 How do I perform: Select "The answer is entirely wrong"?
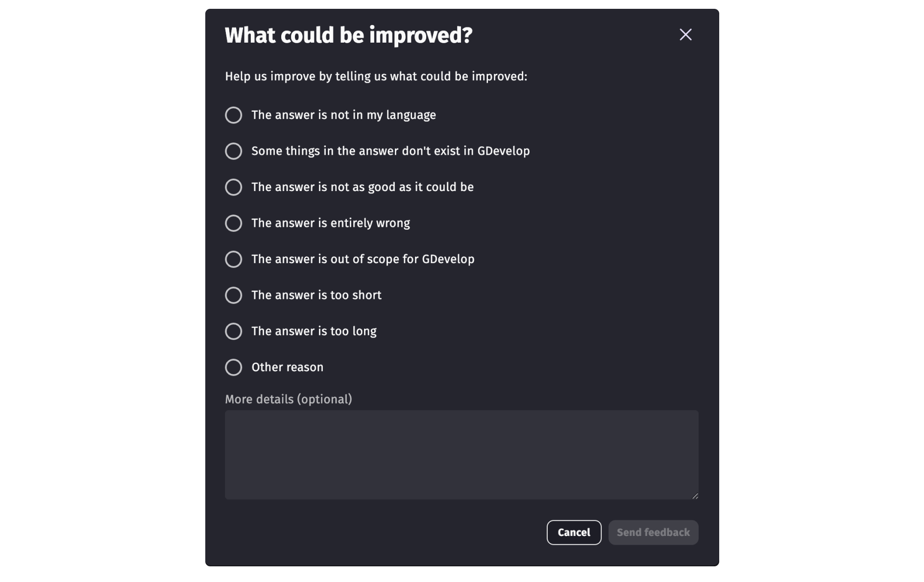330,223
